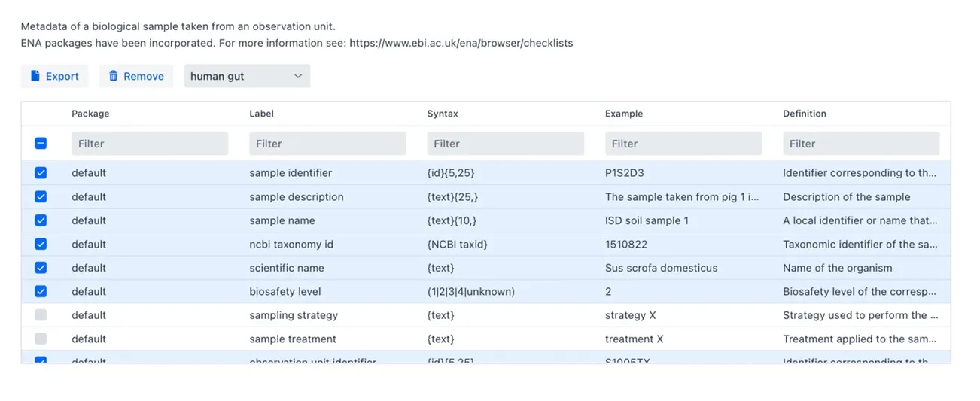Select the 'sample treatment' label cell
Screen dimensions: 980x401
point(293,339)
